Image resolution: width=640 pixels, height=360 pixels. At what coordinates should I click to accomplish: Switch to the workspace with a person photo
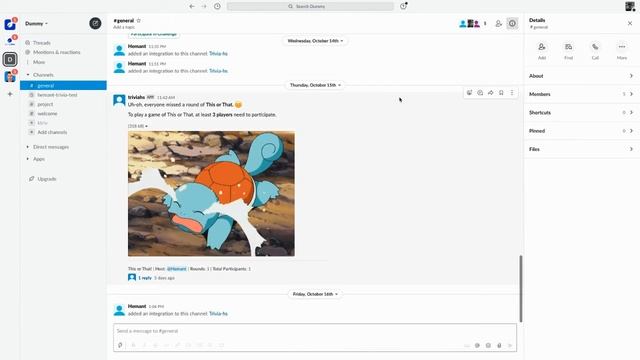coord(10,76)
